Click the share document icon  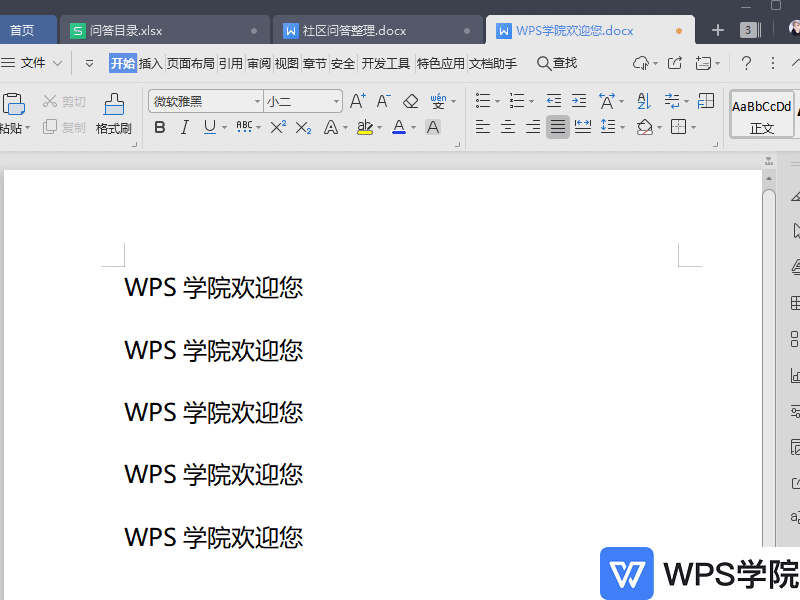pyautogui.click(x=675, y=63)
